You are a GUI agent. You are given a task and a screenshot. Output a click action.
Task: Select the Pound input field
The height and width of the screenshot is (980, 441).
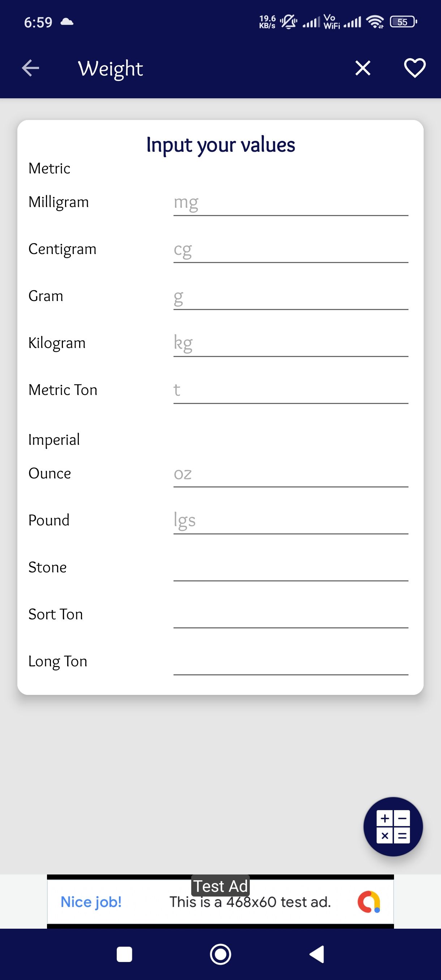(x=290, y=521)
